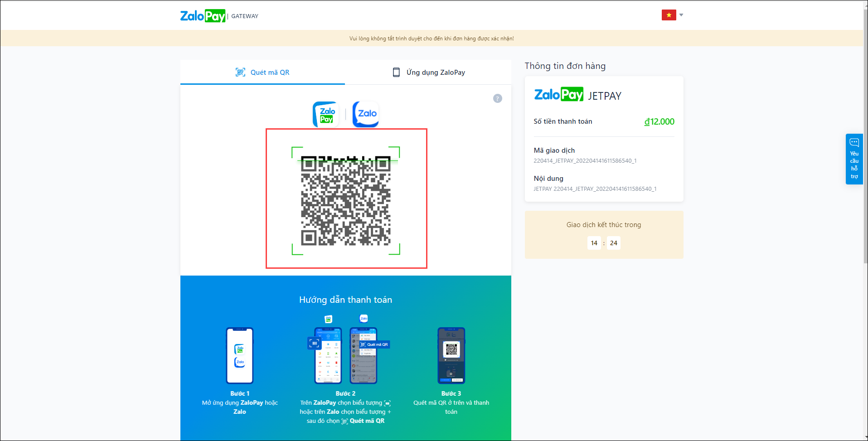Image resolution: width=868 pixels, height=441 pixels.
Task: Click the small Zalo icon above the Bước 2 phones
Action: pyautogui.click(x=364, y=319)
